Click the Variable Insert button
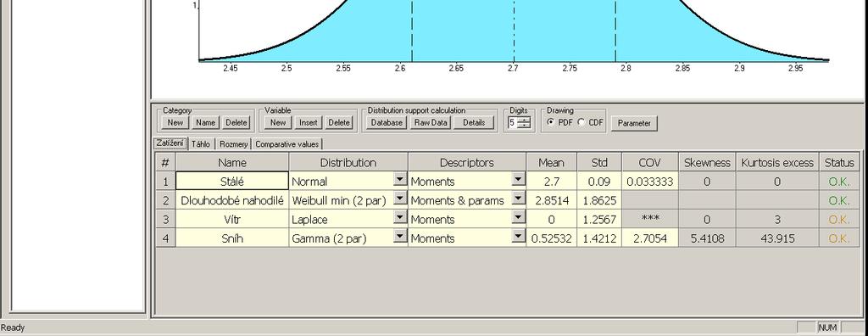868x336 pixels. tap(309, 122)
